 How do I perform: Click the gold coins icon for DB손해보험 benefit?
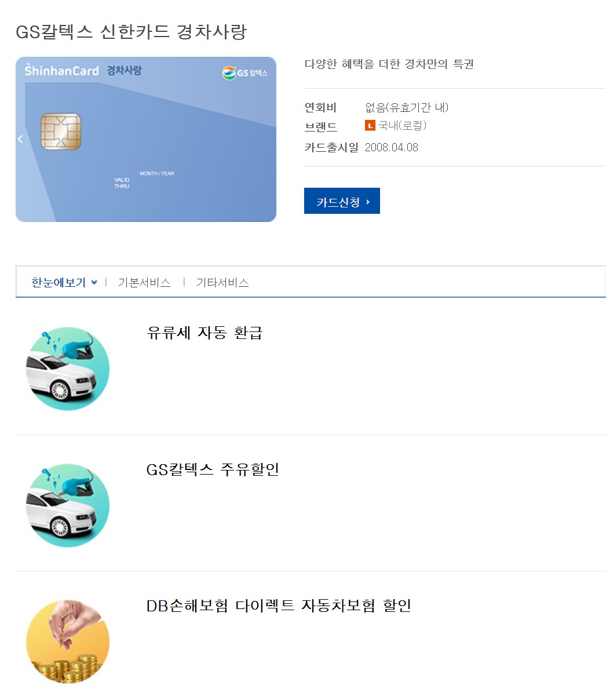[67, 641]
